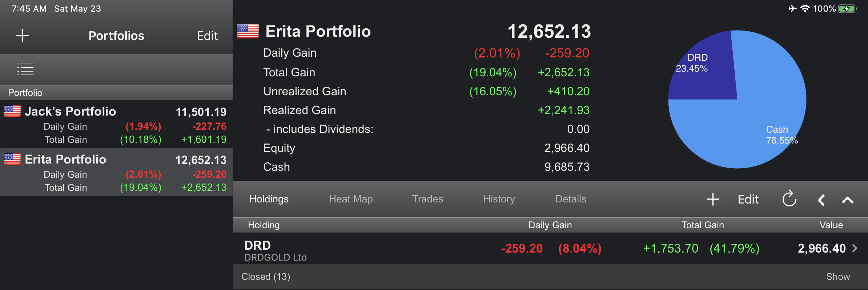Open the Details tab
The height and width of the screenshot is (290, 868).
click(571, 199)
